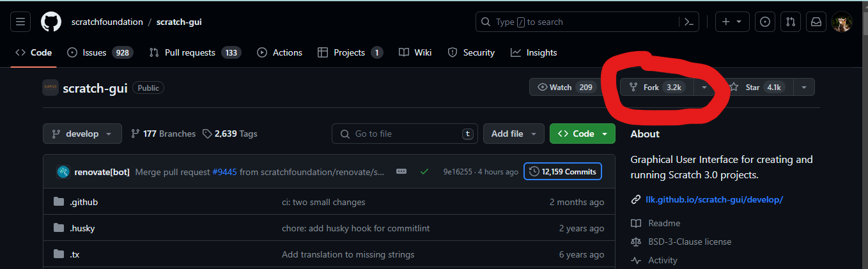Switch to the Insights tab
868x269 pixels.
click(534, 52)
